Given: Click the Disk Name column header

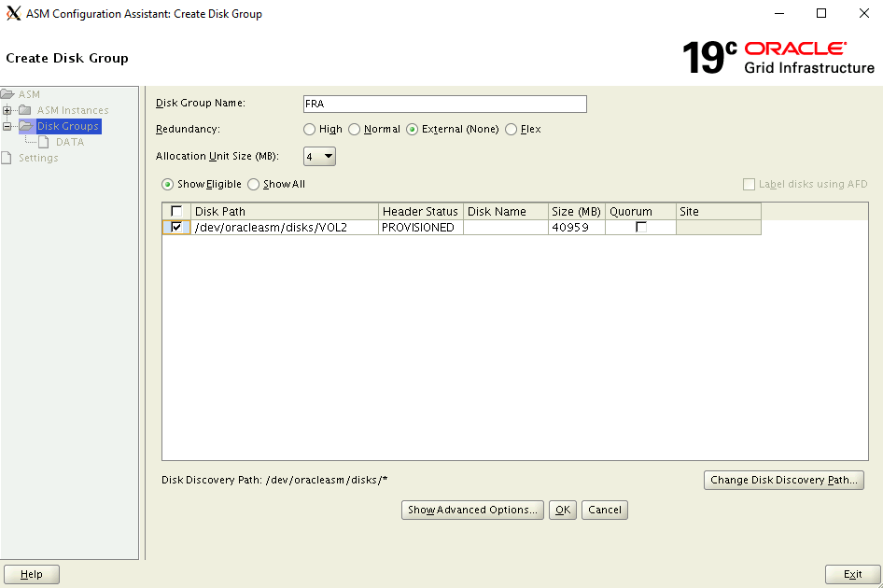Looking at the screenshot, I should [x=506, y=211].
